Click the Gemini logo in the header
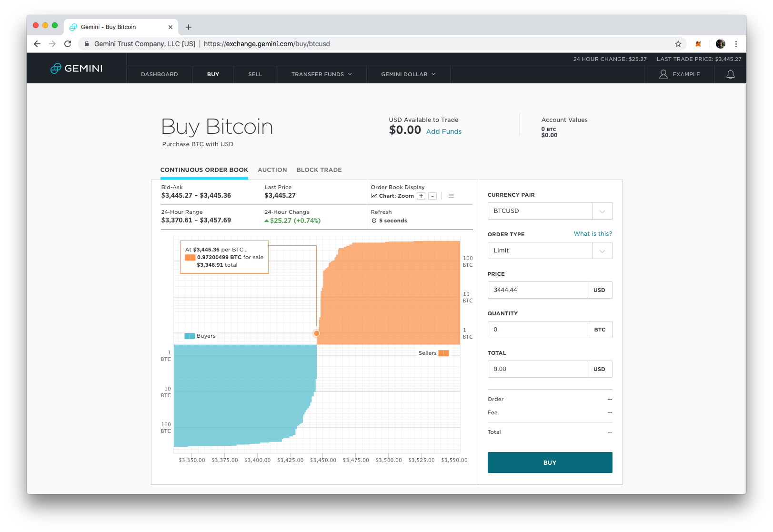 point(77,68)
